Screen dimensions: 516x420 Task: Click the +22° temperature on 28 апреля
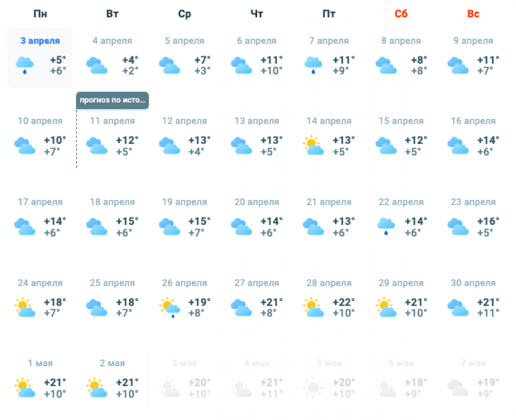coord(344,302)
